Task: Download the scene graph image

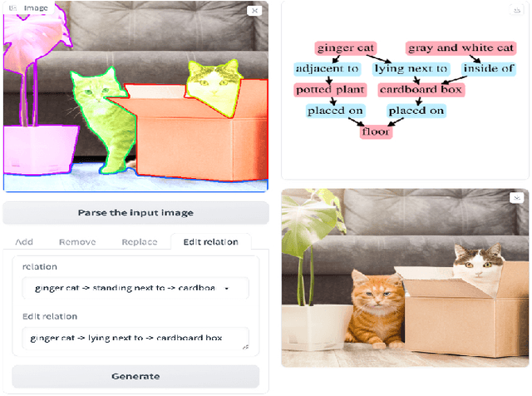Action: point(516,10)
